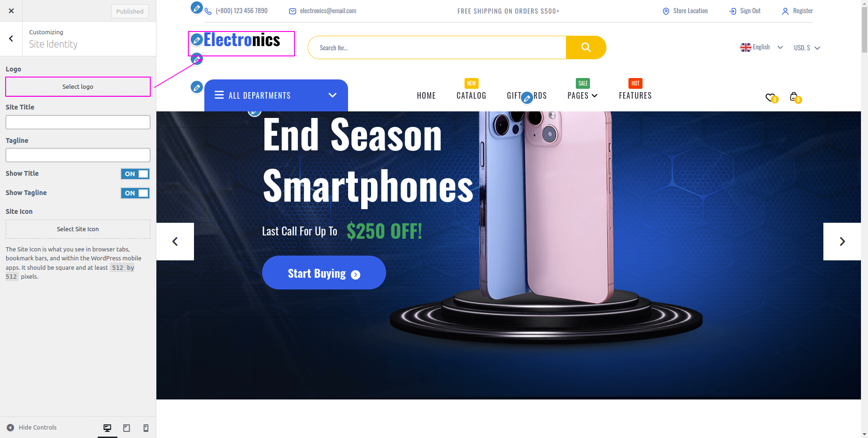Click into the Site Title field
The image size is (868, 438).
click(78, 122)
